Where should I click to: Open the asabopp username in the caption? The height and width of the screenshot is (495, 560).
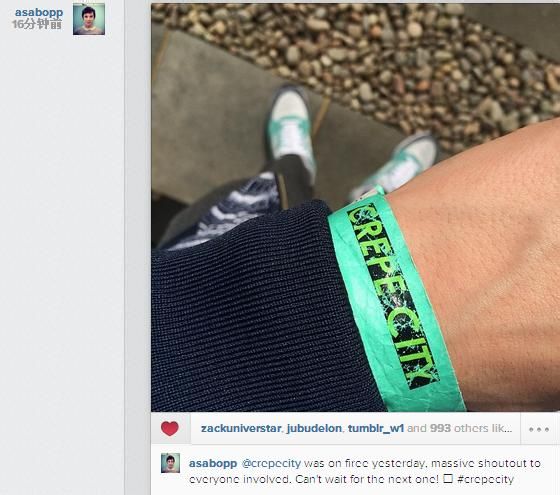click(x=213, y=464)
